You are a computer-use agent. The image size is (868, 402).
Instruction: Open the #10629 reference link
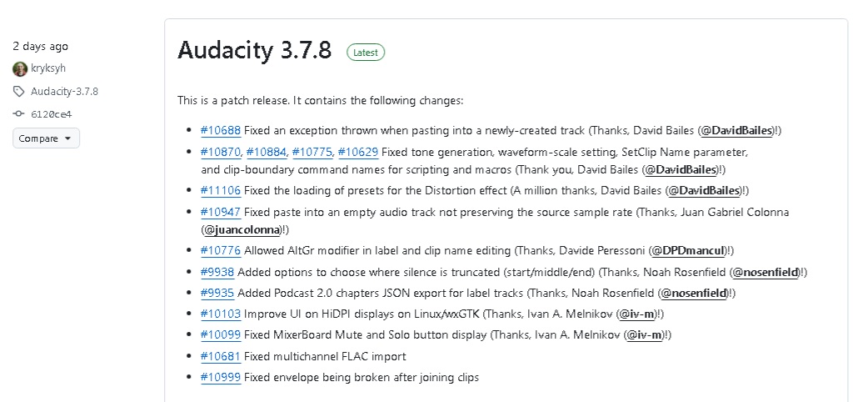357,152
